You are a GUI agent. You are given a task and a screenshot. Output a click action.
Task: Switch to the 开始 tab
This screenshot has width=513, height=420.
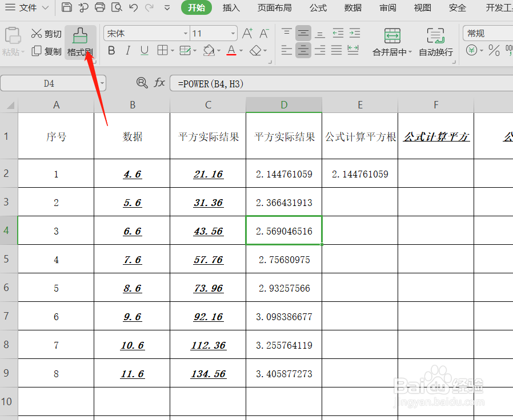pos(197,7)
